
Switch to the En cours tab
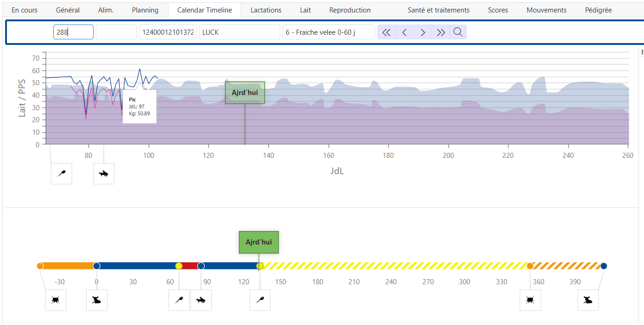25,10
